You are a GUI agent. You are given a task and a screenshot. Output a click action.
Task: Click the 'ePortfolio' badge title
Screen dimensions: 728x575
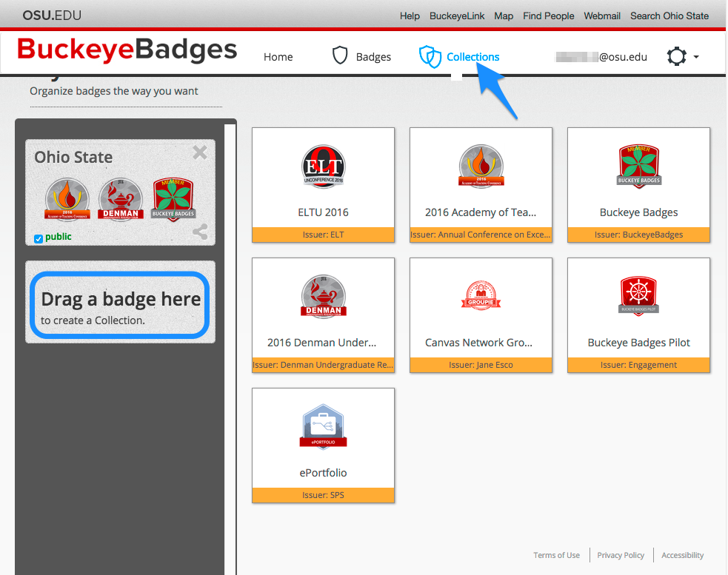point(323,473)
